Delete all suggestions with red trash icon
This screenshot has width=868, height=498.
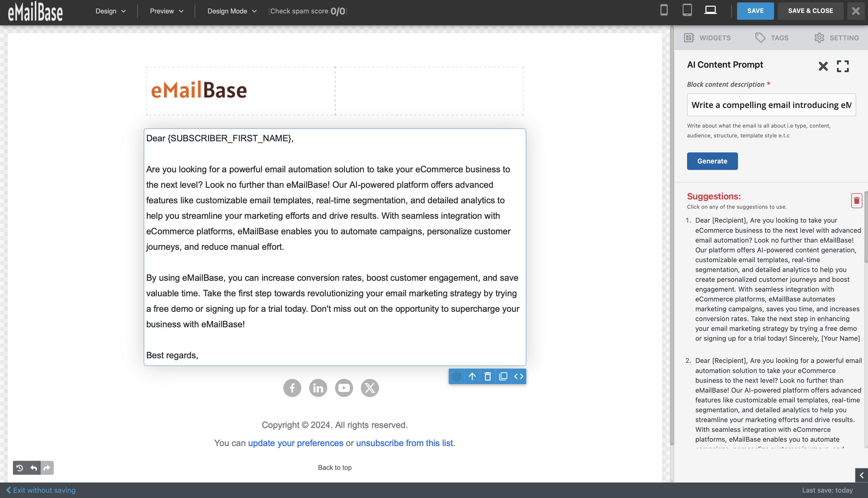856,201
